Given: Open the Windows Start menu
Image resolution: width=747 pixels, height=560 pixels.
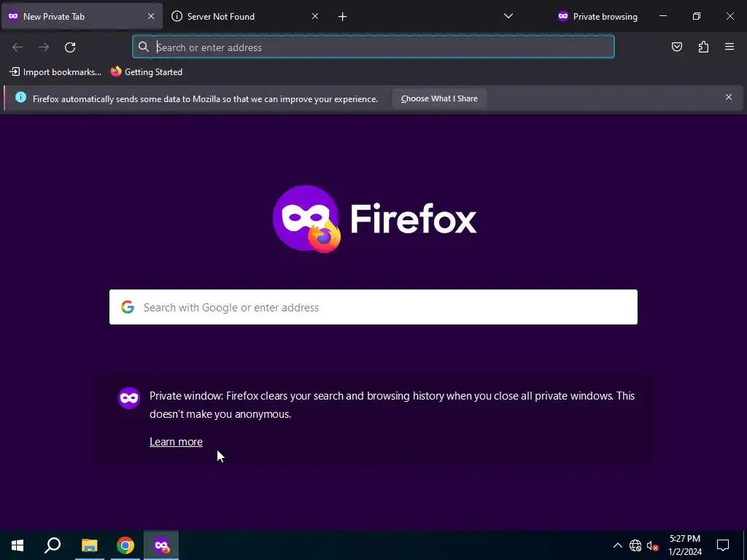Looking at the screenshot, I should click(18, 545).
